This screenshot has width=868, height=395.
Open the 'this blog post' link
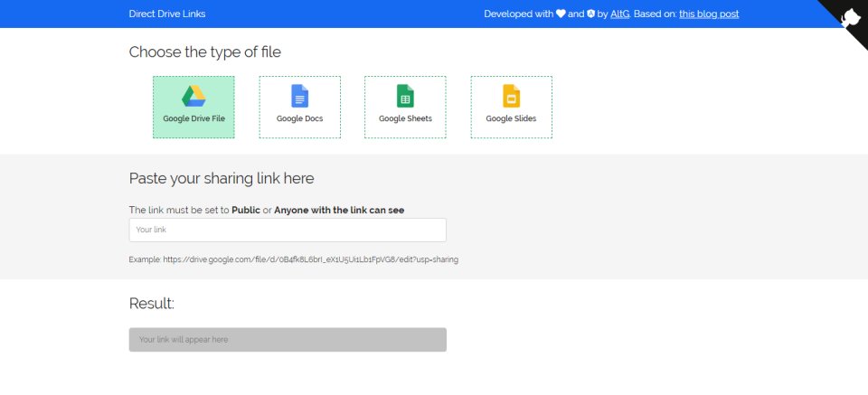709,14
